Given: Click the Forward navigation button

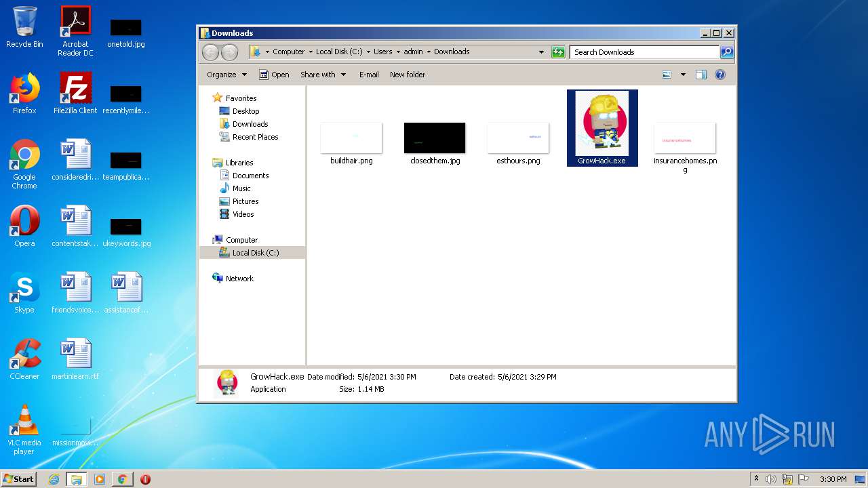Looking at the screenshot, I should coord(230,52).
